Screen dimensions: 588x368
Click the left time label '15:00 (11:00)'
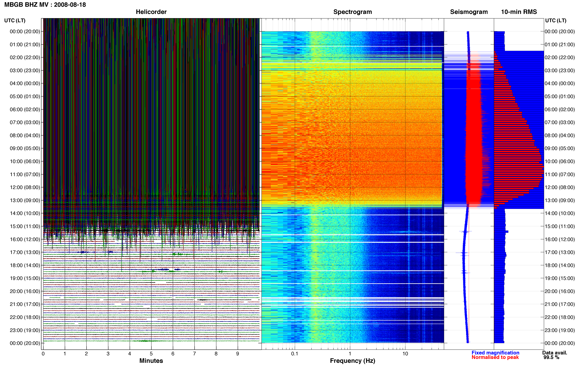coord(25,226)
